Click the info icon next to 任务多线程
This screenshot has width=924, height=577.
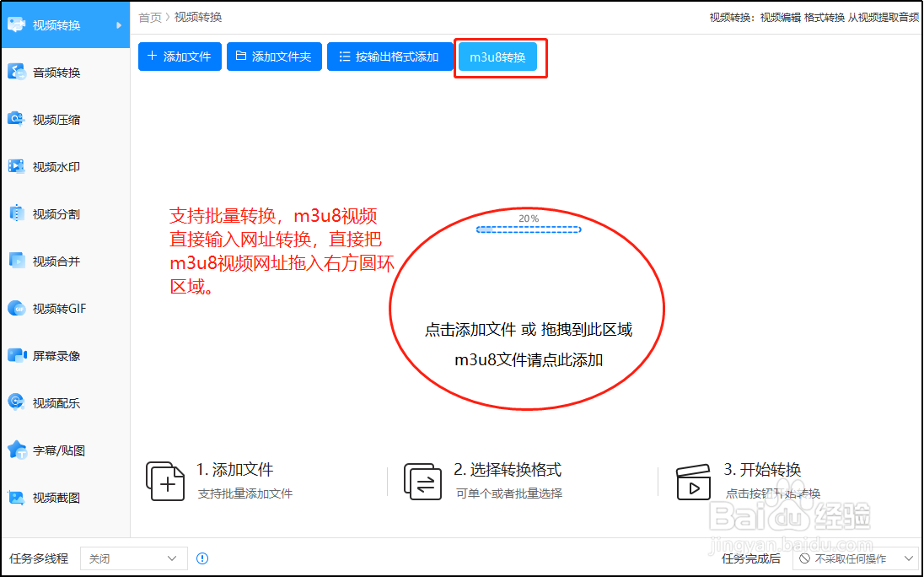coord(201,558)
